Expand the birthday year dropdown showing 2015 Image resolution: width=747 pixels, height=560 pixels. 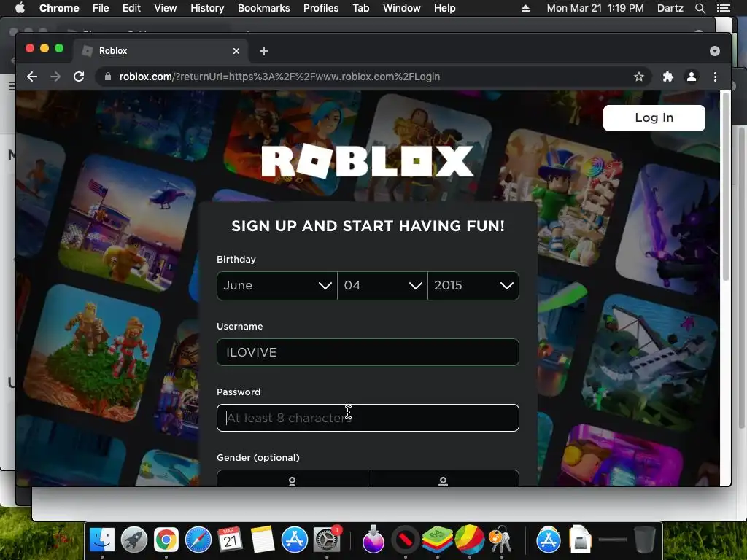point(473,286)
